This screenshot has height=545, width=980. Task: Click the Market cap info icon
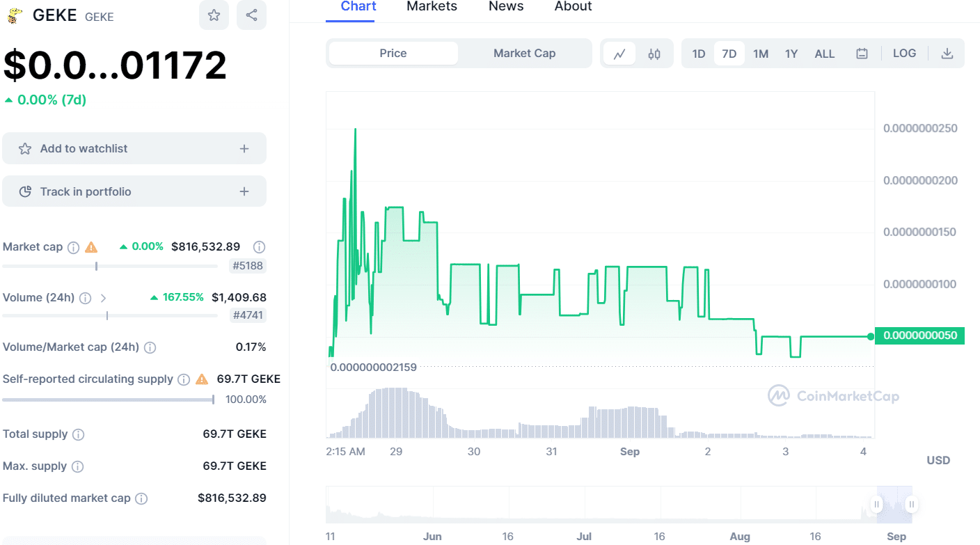point(73,247)
